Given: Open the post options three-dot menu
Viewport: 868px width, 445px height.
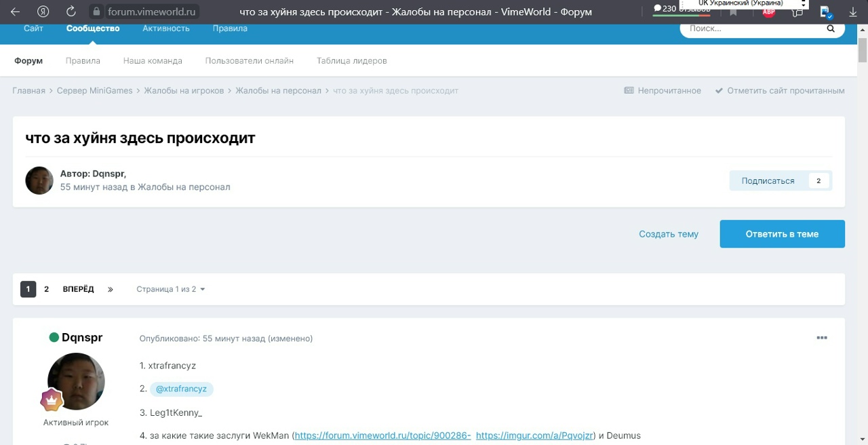Looking at the screenshot, I should point(822,338).
